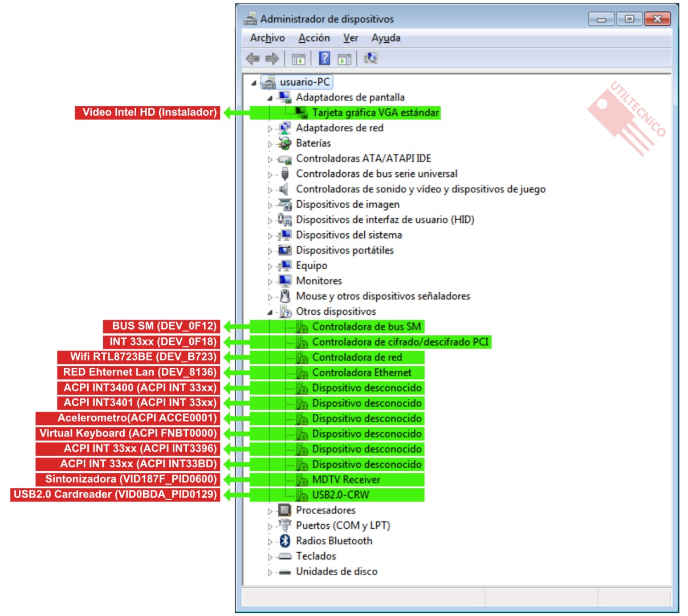This screenshot has width=688, height=616.
Task: Open the Acción menu
Action: [x=314, y=38]
